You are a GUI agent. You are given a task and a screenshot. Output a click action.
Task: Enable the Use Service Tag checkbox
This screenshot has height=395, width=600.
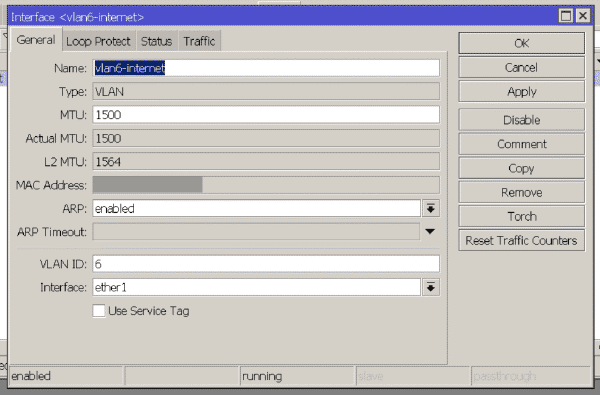tap(99, 310)
